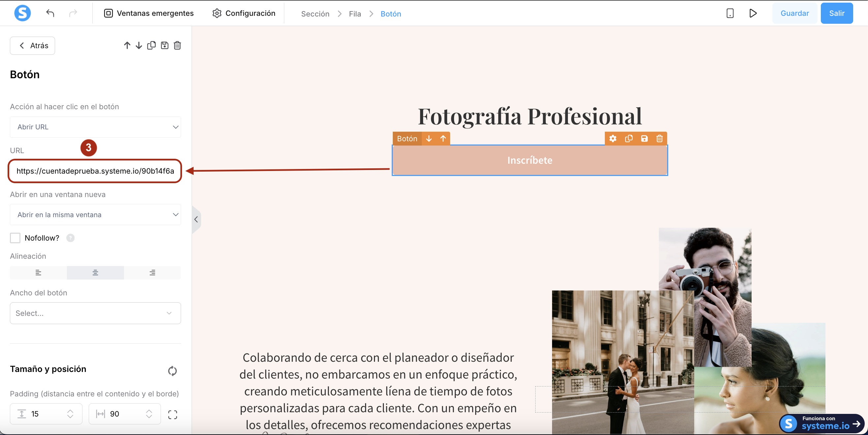Open settings gear on orange Botón toolbar

pos(613,139)
